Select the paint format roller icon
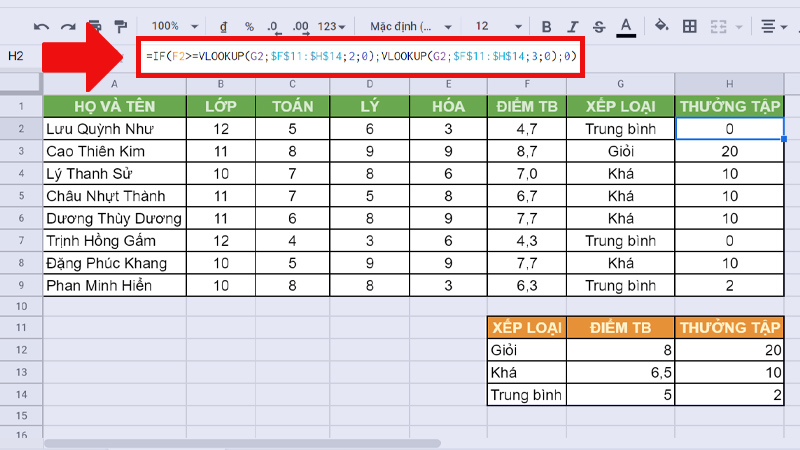The width and height of the screenshot is (800, 450). coord(120,25)
